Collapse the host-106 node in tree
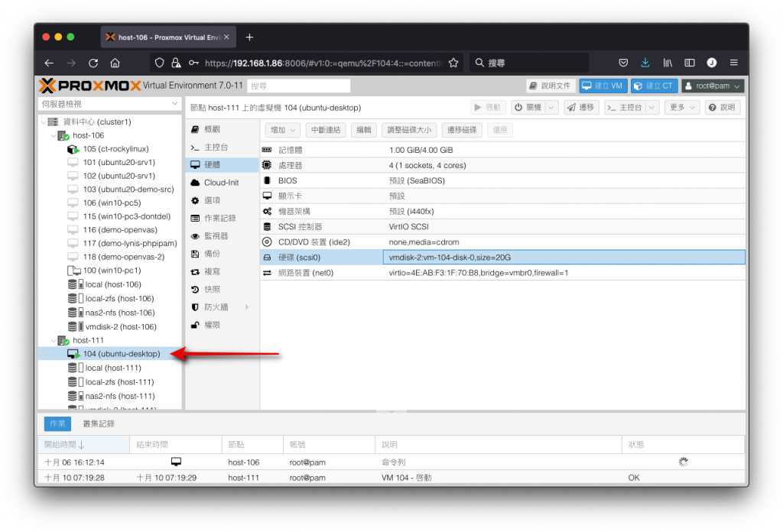 click(x=54, y=136)
